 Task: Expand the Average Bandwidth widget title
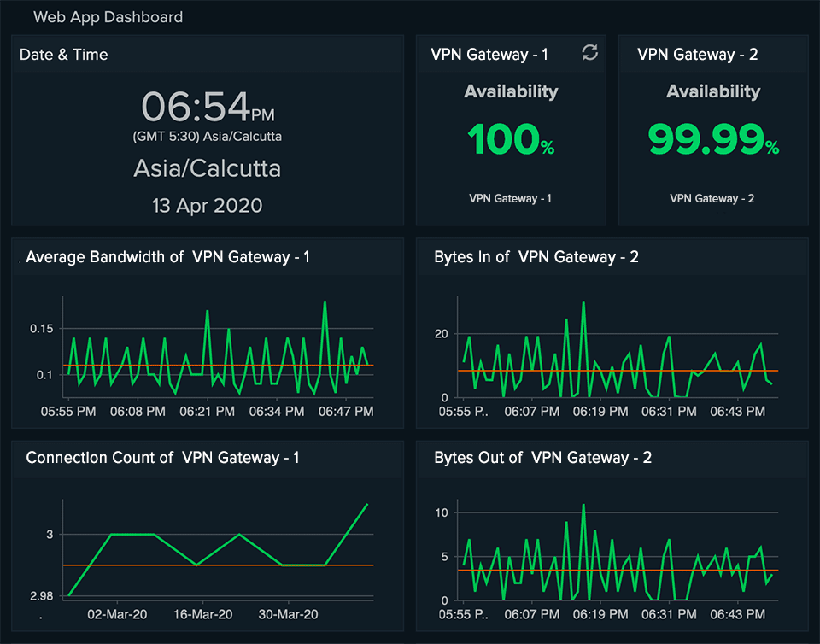168,256
